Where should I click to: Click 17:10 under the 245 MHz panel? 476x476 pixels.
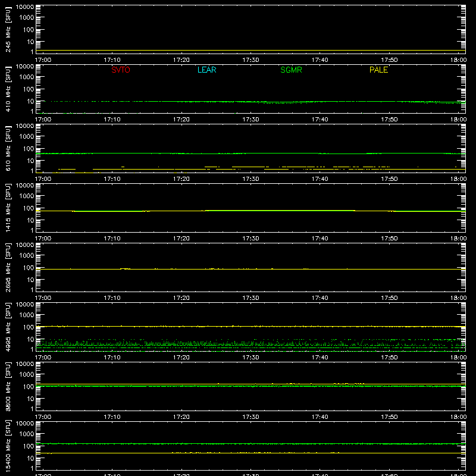(112, 60)
